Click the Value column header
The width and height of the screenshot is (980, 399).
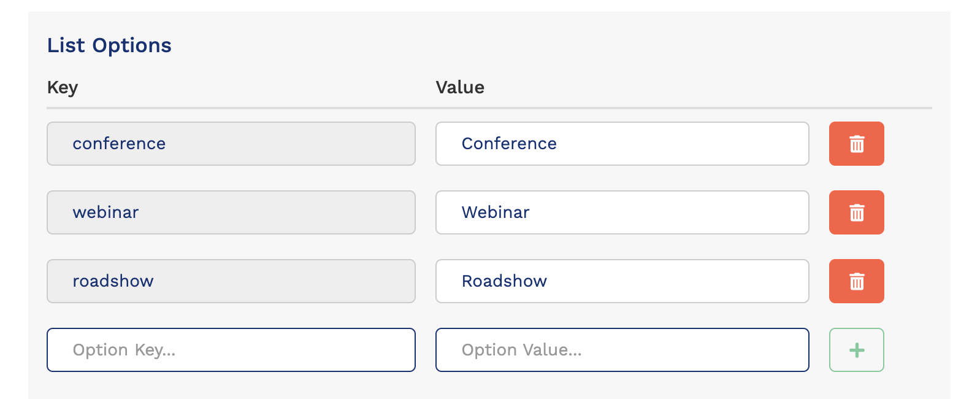[x=459, y=87]
